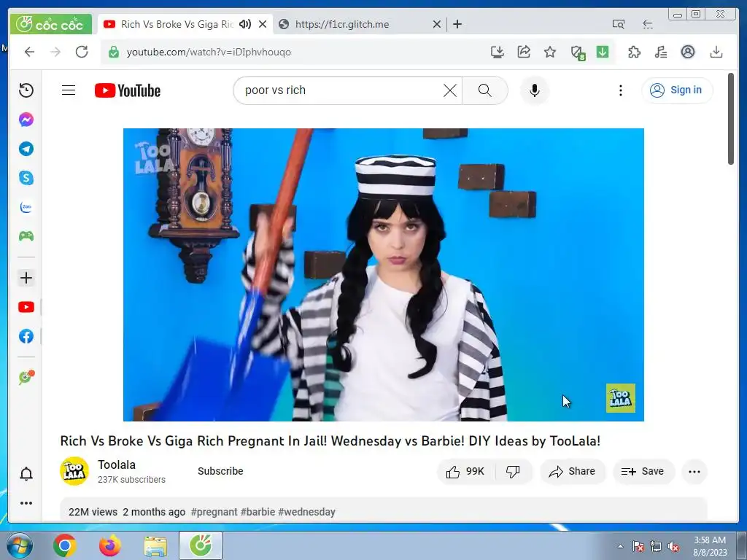Show hidden system tray icons
The height and width of the screenshot is (560, 747).
coord(620,546)
